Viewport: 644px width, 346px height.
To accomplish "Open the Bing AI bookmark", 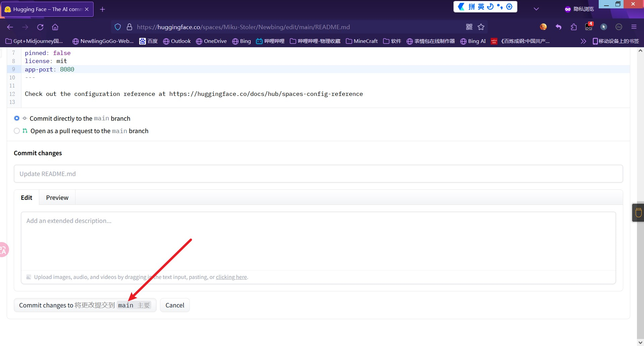I will [x=473, y=41].
